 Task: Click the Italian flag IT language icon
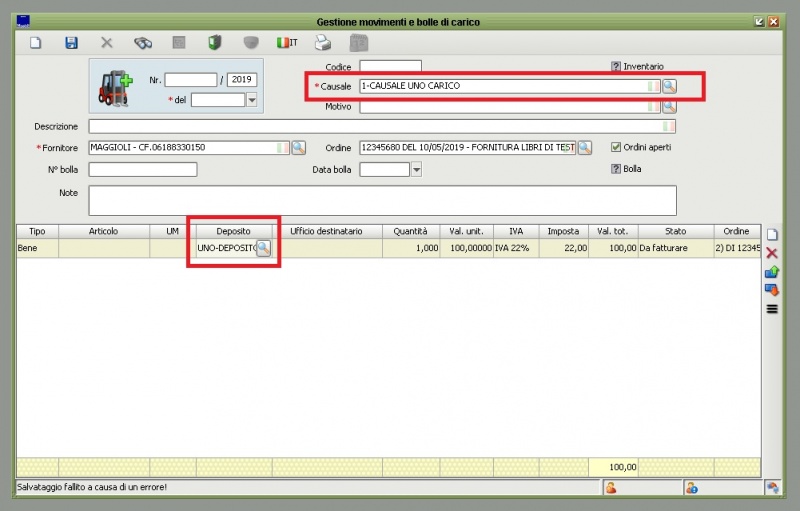[287, 43]
